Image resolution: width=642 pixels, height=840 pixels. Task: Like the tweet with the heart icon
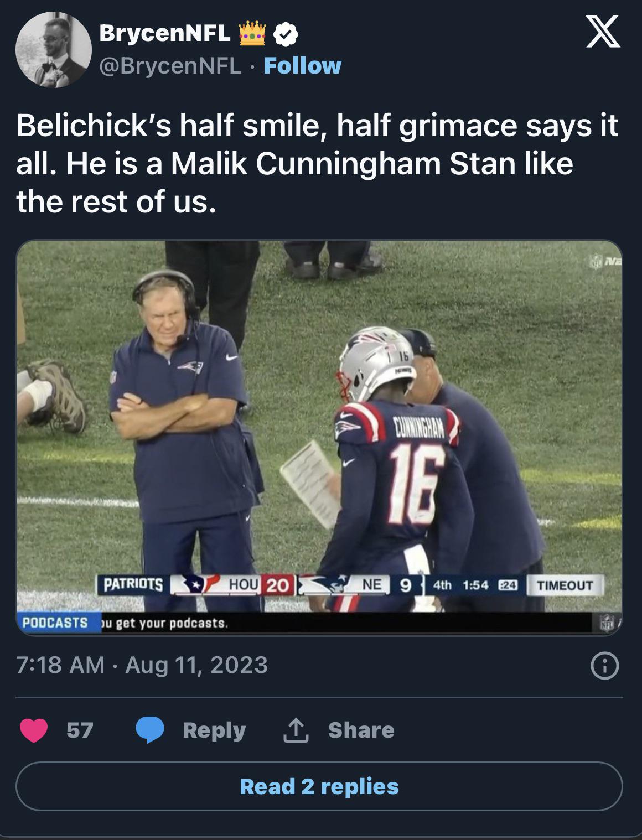click(34, 730)
